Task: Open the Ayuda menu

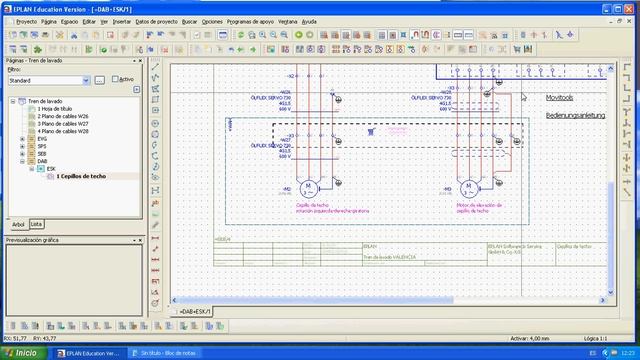Action: (309, 22)
